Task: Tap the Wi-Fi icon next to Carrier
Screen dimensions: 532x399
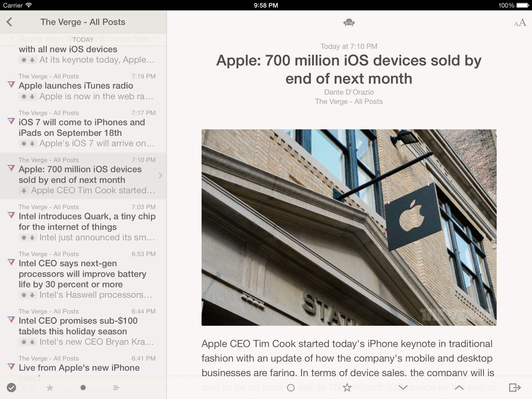Action: click(x=29, y=5)
